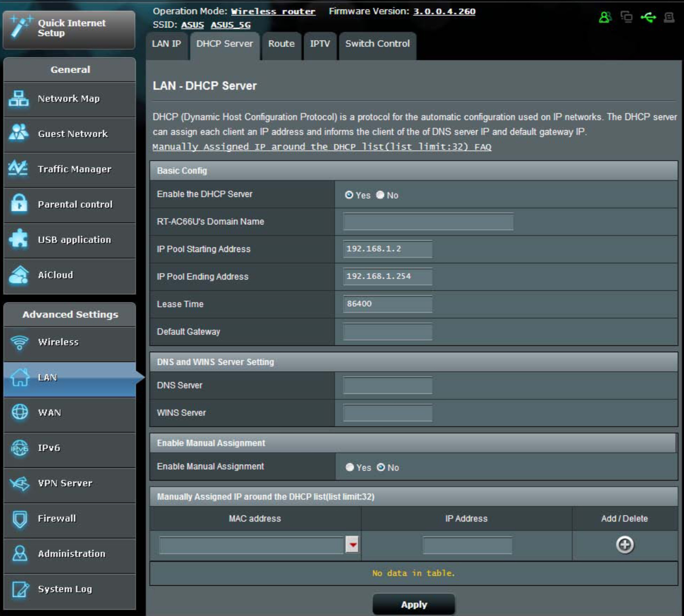Click the IPv6 globe icon
The image size is (684, 616).
point(19,448)
